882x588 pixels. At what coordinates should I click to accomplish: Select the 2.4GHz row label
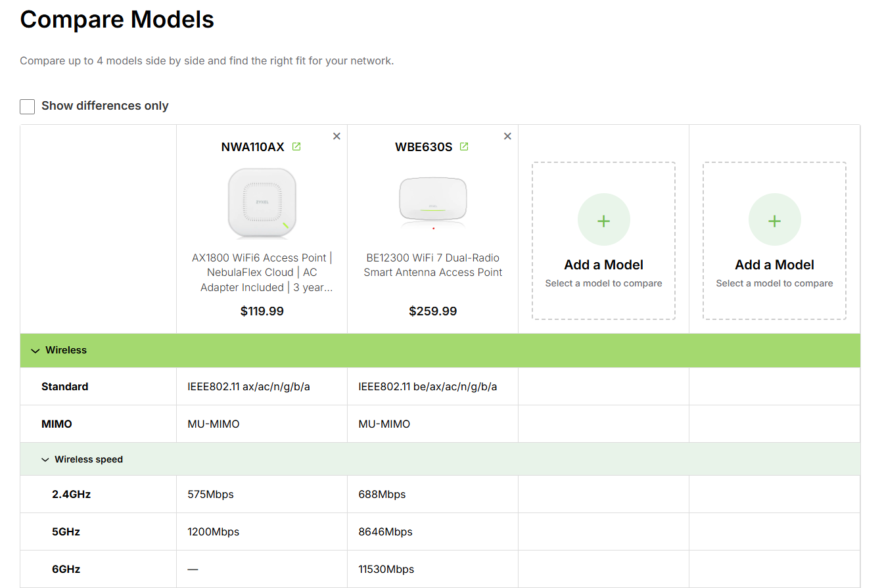point(72,495)
